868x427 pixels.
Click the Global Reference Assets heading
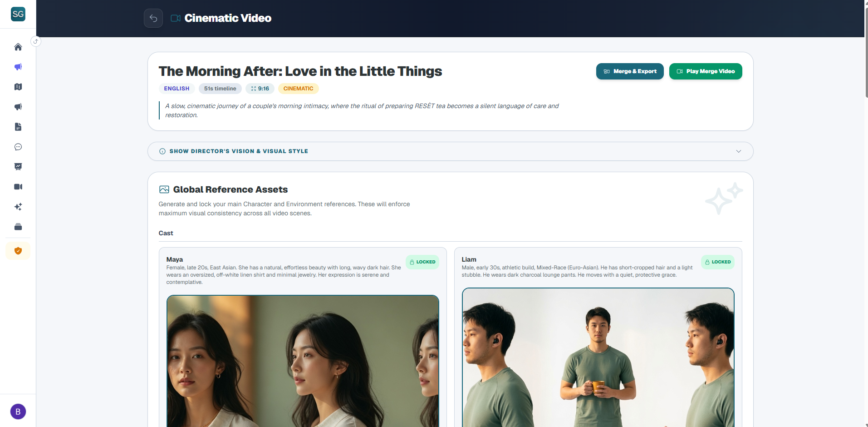pyautogui.click(x=230, y=189)
